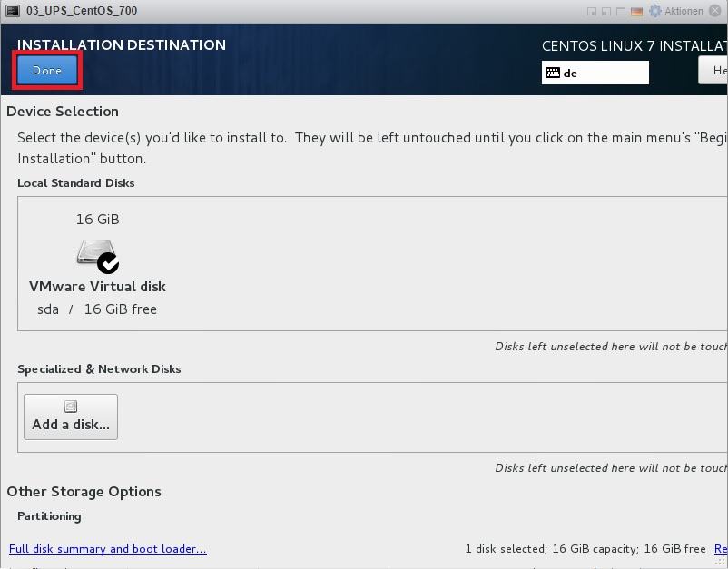Open Full disk summary and boot loader link

click(108, 549)
